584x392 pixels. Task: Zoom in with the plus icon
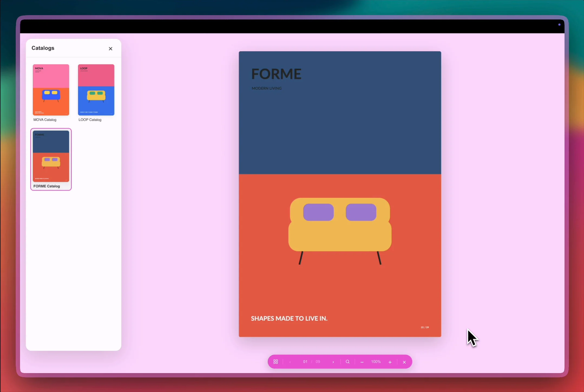(390, 362)
